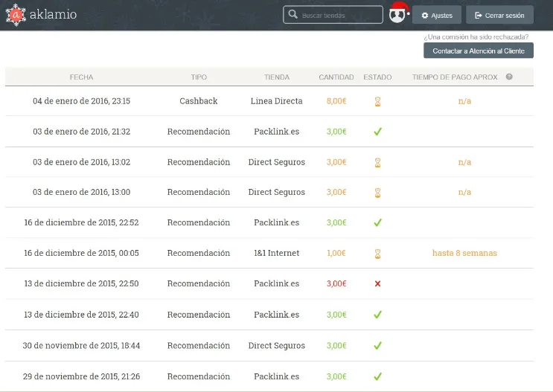Click hourglass status for 1&1 Internet row
553x392 pixels.
point(377,254)
